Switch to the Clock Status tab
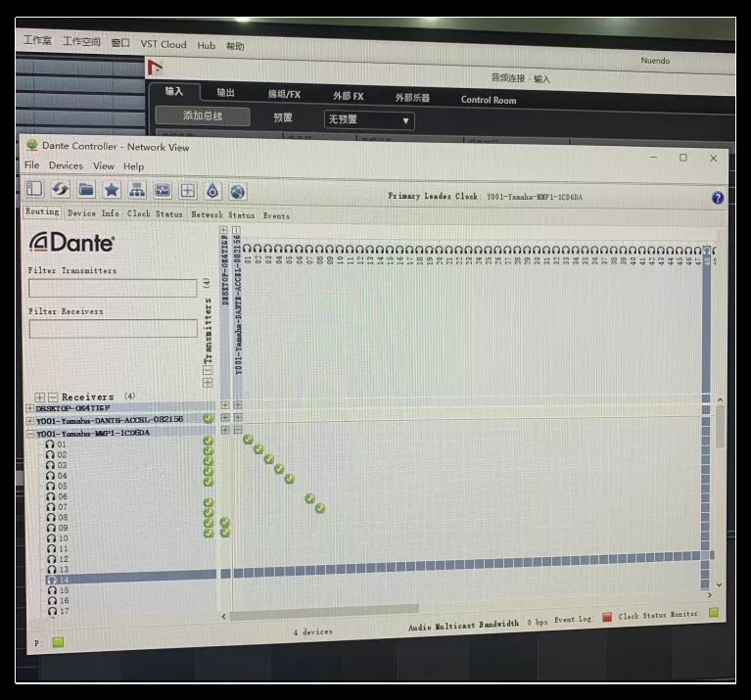Image resolution: width=751 pixels, height=700 pixels. click(x=155, y=213)
